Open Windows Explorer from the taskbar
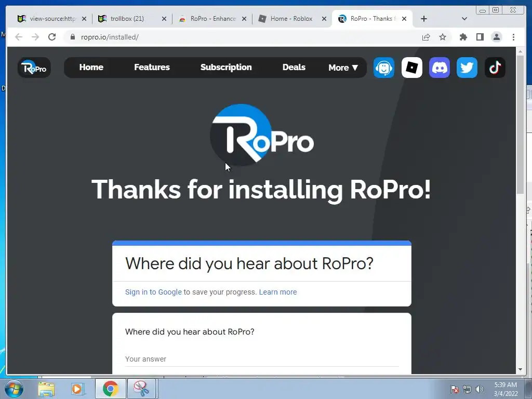This screenshot has width=532, height=399. 46,389
